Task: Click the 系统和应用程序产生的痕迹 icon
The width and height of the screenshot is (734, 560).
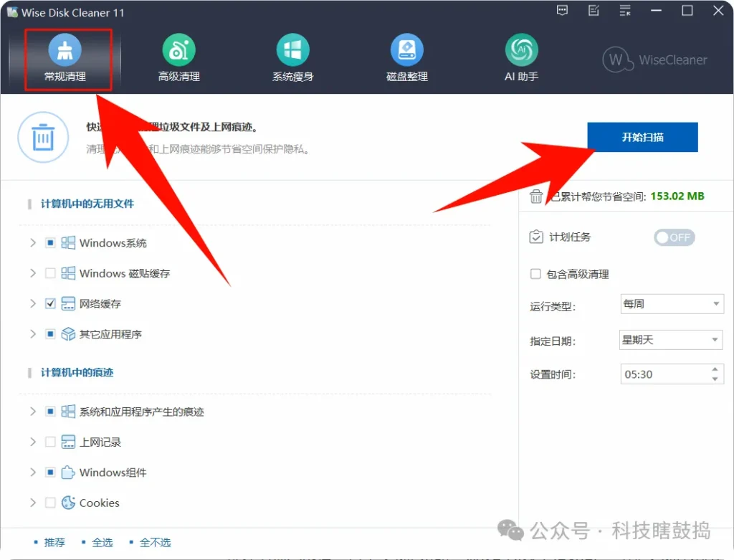Action: pos(68,411)
